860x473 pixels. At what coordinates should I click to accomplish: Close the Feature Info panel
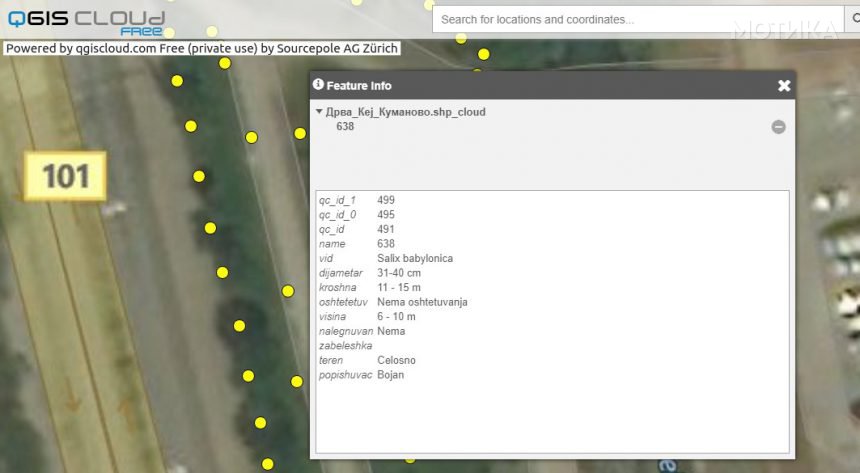(784, 86)
